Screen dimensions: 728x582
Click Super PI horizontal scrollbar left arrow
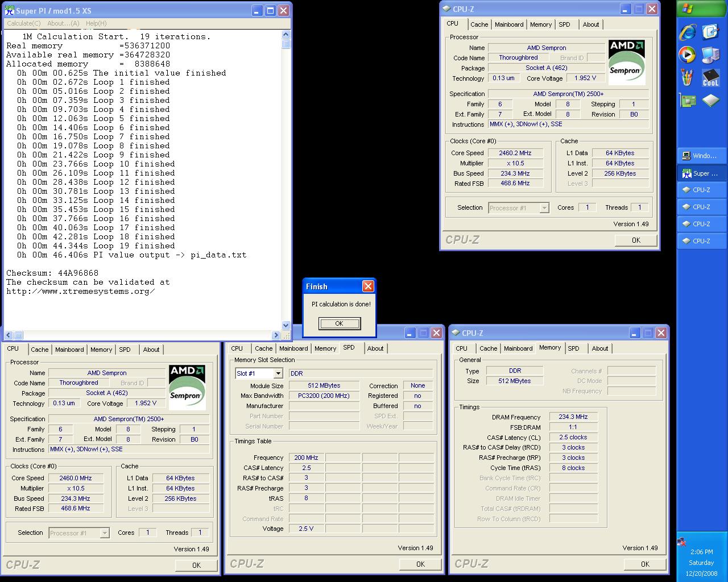tap(9, 335)
